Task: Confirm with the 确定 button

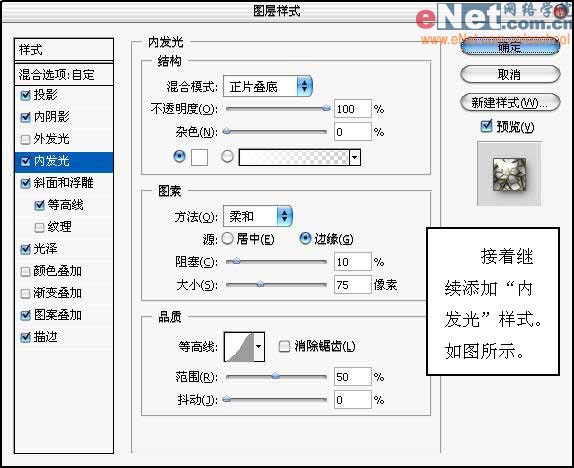Action: pyautogui.click(x=510, y=47)
